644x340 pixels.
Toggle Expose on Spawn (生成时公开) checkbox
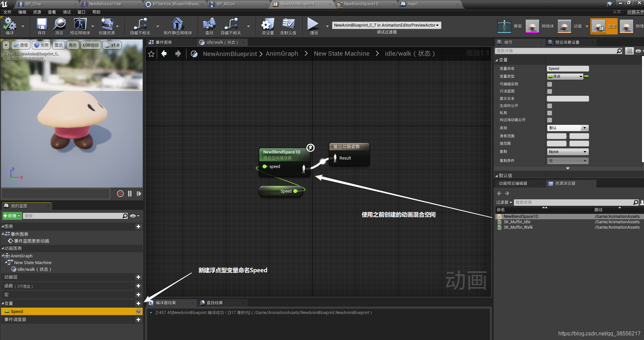tap(550, 106)
